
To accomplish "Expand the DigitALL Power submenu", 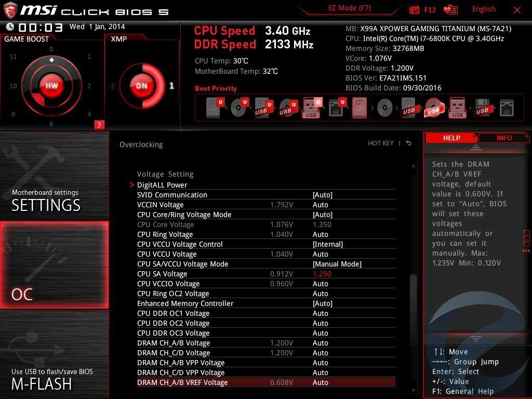I will (x=162, y=185).
